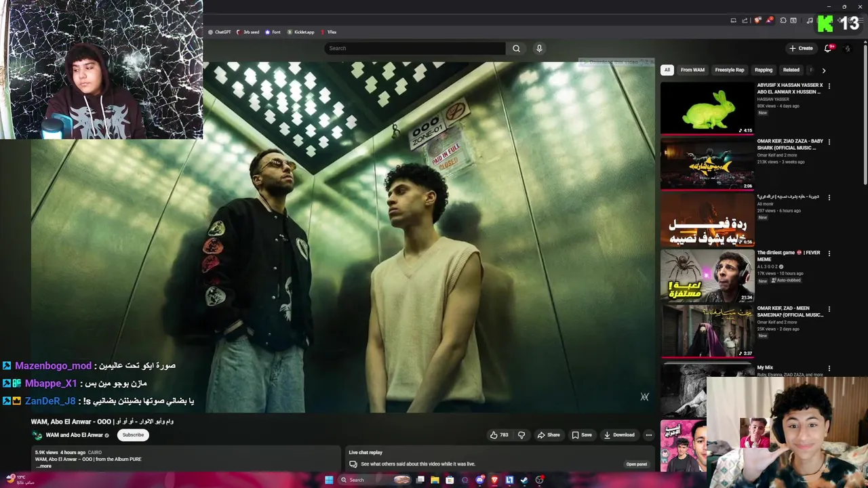The width and height of the screenshot is (868, 488).
Task: Like the video with thumbs up
Action: click(499, 435)
